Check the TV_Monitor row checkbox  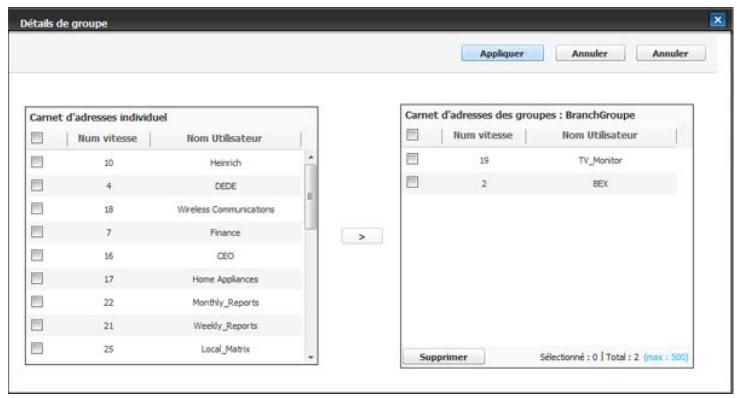point(412,159)
